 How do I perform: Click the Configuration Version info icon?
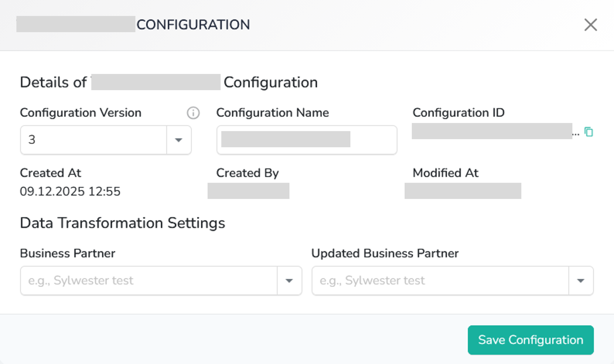(x=193, y=113)
